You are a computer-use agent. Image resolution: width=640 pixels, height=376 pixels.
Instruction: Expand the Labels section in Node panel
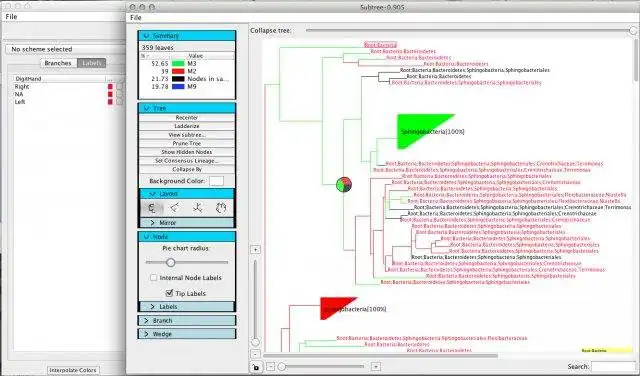(x=187, y=307)
